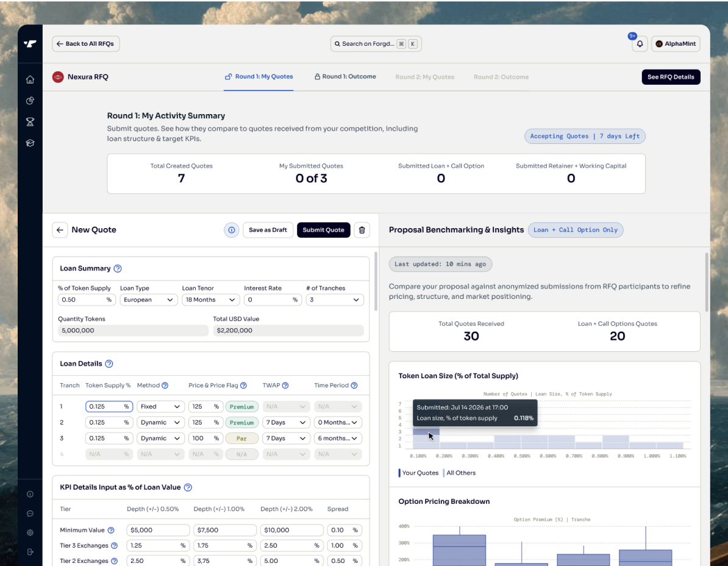Click the benchmarking panel vertical scrollbar
The image size is (728, 566).
[706, 282]
